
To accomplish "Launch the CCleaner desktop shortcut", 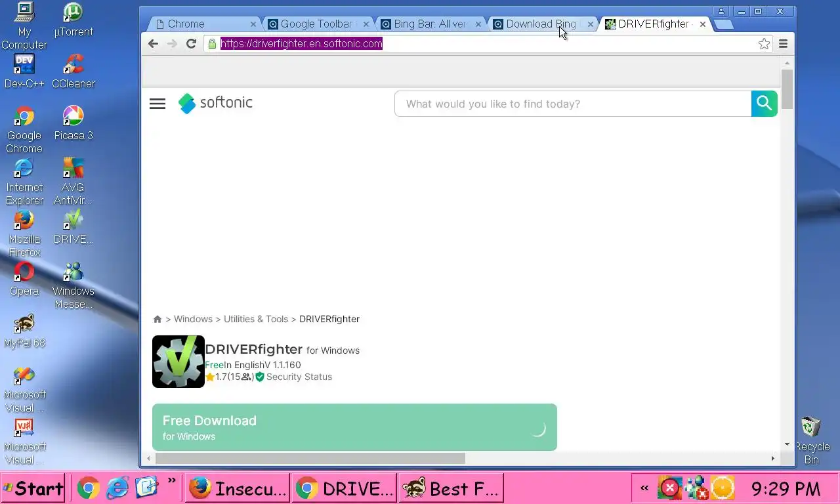I will click(73, 72).
